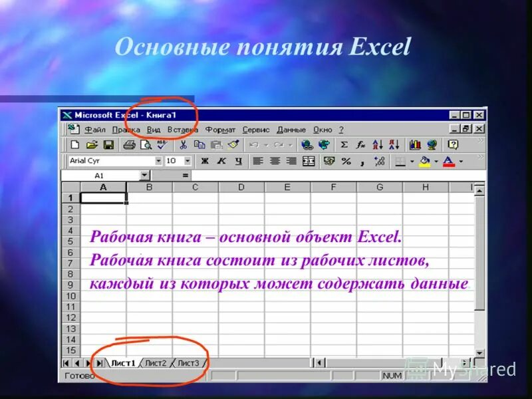This screenshot has width=532, height=399.
Task: Align text to the right
Action: coord(291,161)
